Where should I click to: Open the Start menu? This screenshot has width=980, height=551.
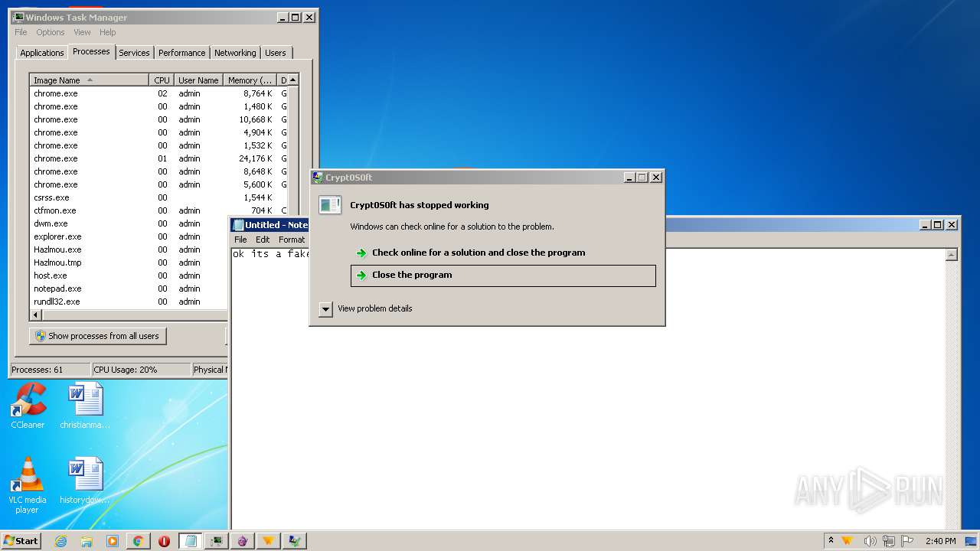click(21, 541)
